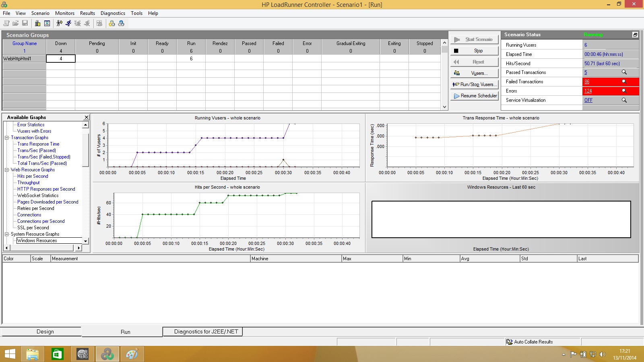Screen dimensions: 644x362
Task: Click scroll-down arrow of Scenario Groups table
Action: click(x=444, y=107)
